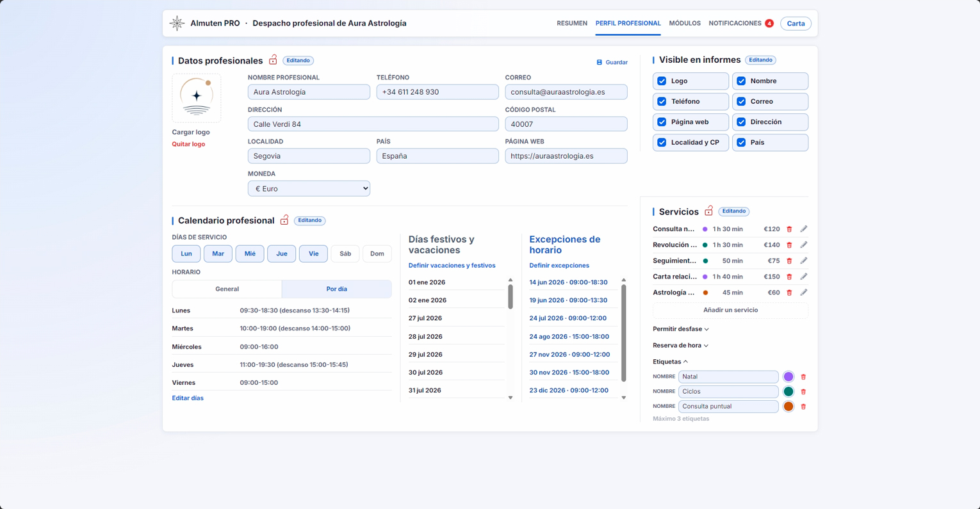Switch horario view to General
Viewport: 980px width, 509px height.
point(227,289)
